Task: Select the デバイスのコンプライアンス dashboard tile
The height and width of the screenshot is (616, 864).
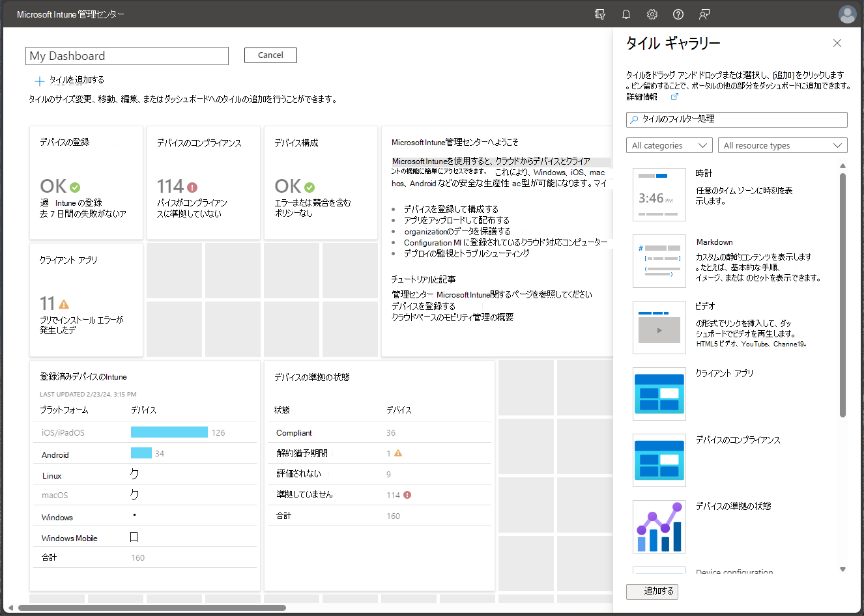Action: pos(203,183)
